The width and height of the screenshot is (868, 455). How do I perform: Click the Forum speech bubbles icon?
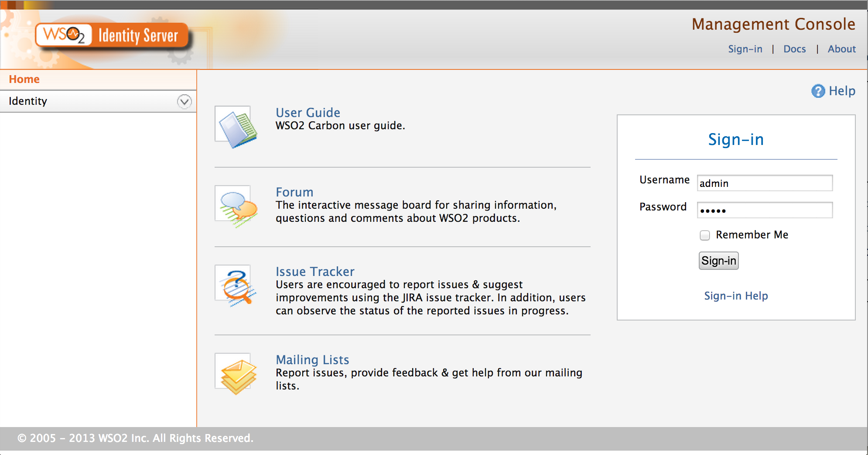click(237, 206)
